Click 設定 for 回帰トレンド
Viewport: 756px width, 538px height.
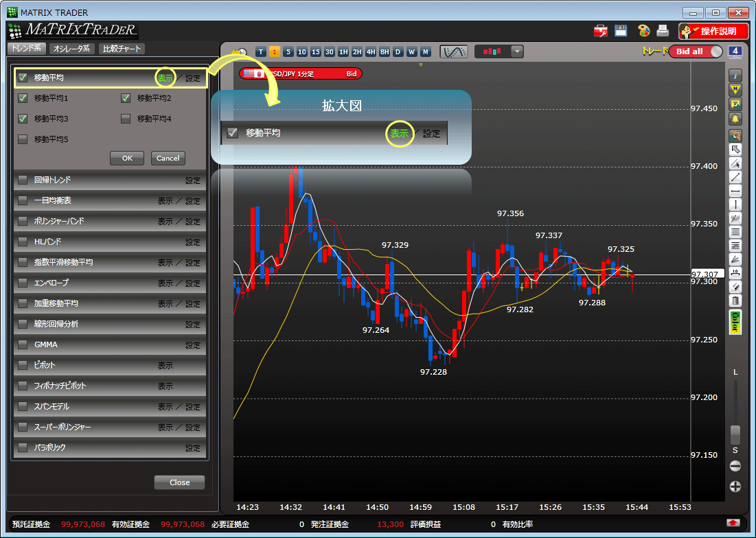coord(193,180)
